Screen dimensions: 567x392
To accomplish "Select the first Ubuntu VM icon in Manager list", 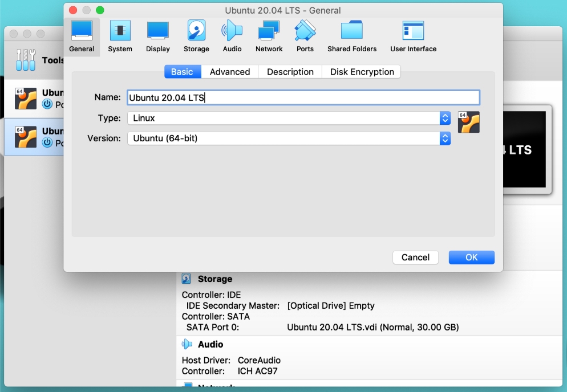I will (25, 98).
